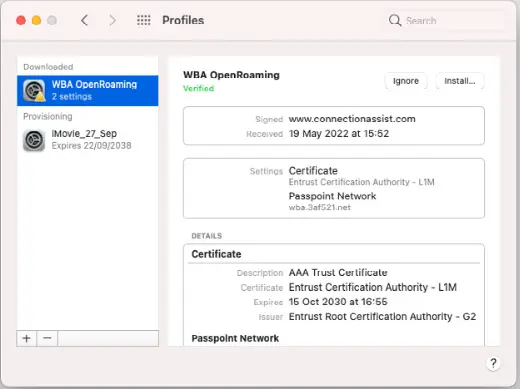Click "Passpoint Network" heading at bottom of details
Viewport: 520px width, 389px height.
[x=235, y=338]
